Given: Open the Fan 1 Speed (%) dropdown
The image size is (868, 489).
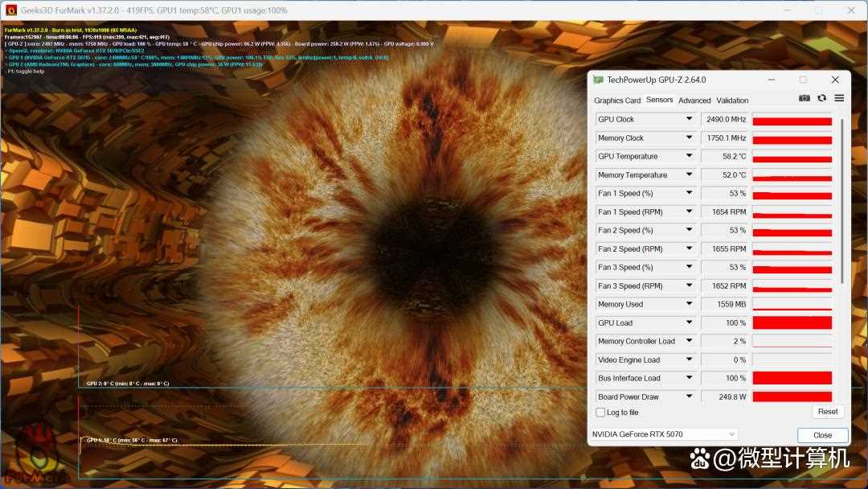Looking at the screenshot, I should pyautogui.click(x=690, y=193).
